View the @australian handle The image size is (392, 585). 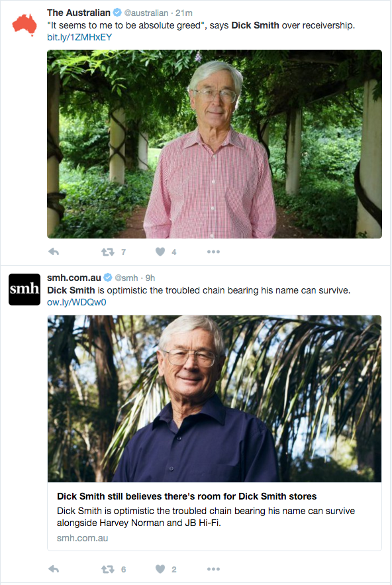(x=146, y=13)
